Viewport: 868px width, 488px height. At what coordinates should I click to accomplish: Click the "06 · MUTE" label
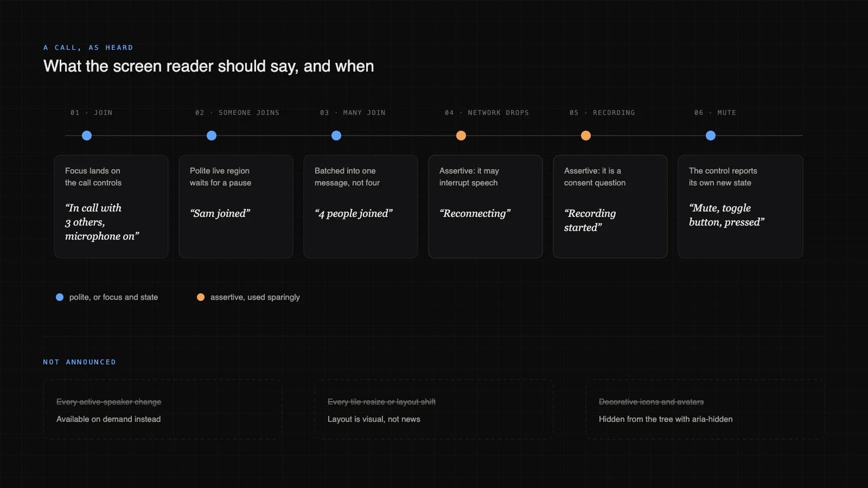point(715,113)
